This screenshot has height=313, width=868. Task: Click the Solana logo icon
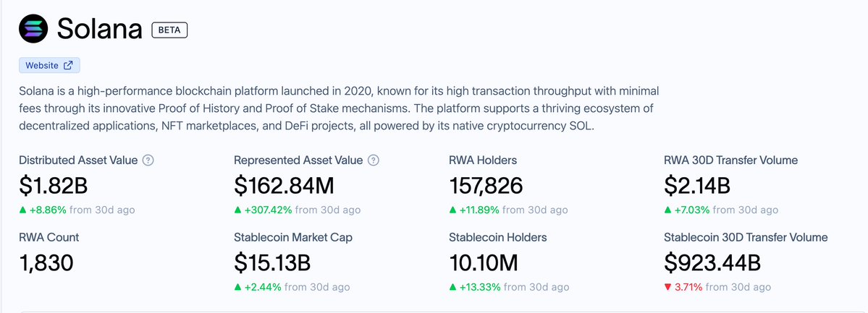33,29
